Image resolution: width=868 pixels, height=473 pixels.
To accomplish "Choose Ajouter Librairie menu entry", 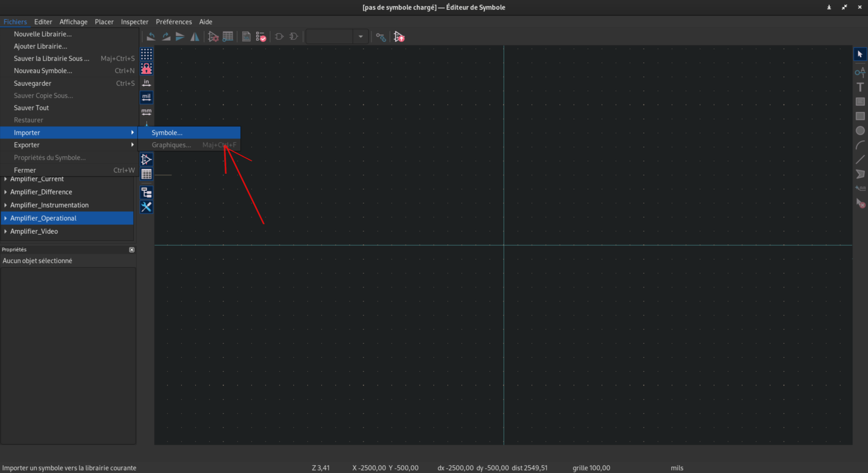I will coord(69,47).
